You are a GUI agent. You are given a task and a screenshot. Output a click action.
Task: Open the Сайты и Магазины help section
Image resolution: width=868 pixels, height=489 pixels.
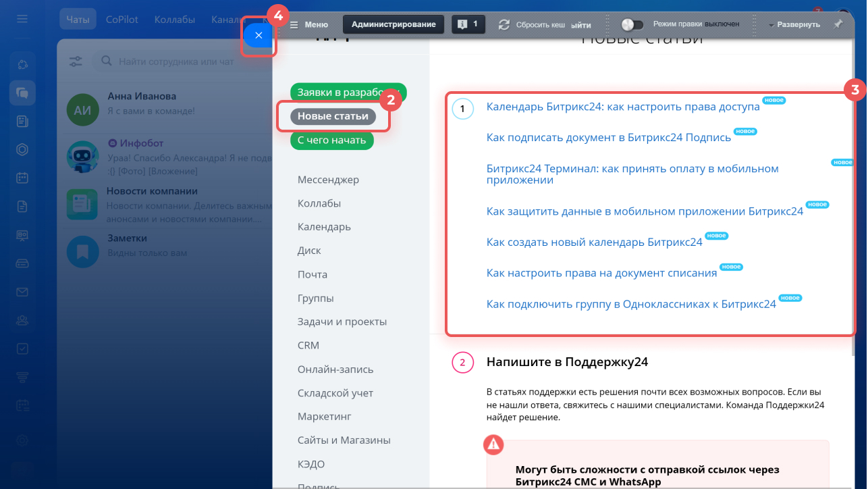coord(344,440)
